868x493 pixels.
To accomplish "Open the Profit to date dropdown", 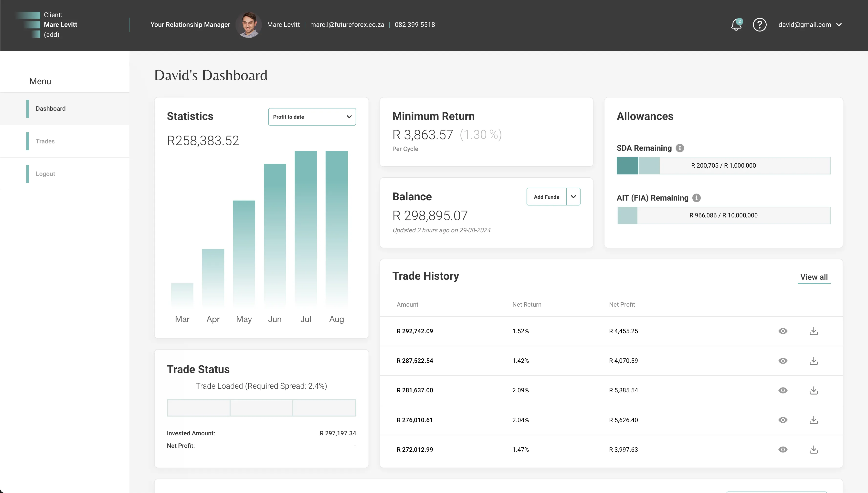I will tap(312, 117).
